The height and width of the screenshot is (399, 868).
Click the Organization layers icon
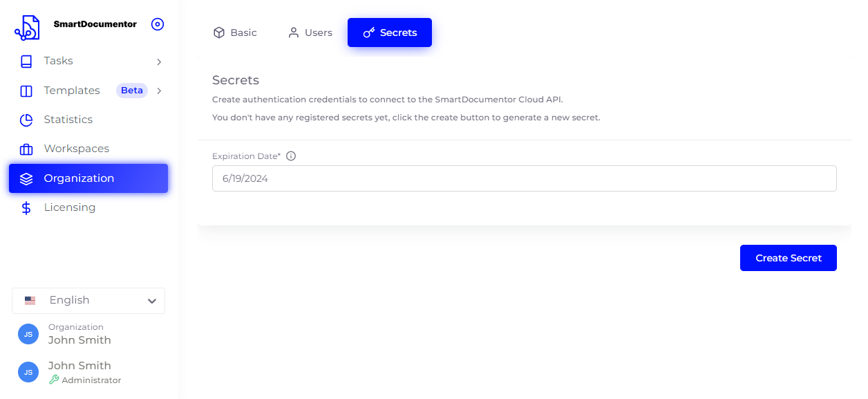pyautogui.click(x=26, y=178)
